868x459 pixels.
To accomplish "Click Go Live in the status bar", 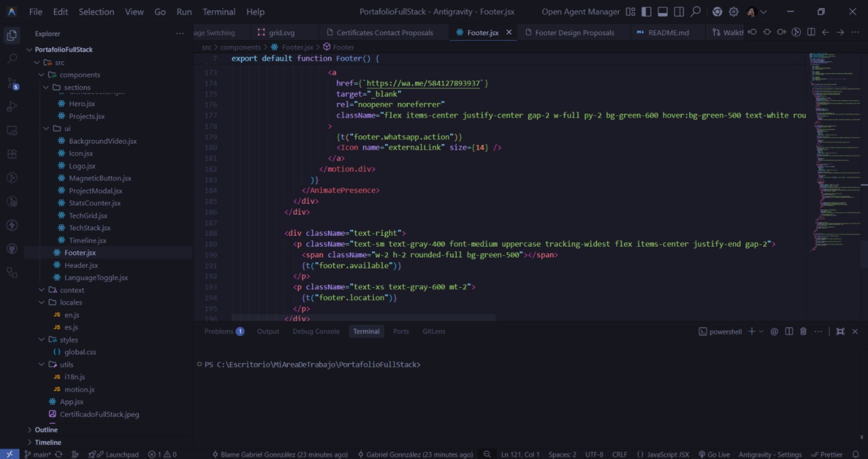I will point(714,455).
